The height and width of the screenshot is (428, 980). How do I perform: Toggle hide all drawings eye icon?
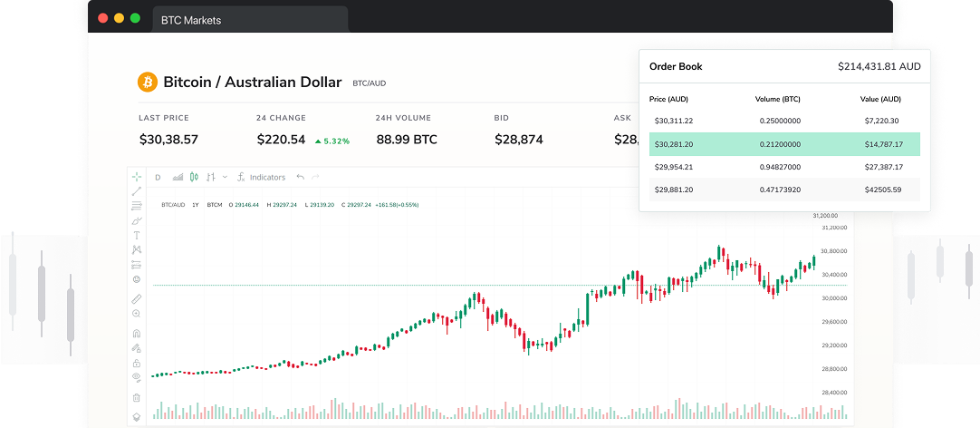pos(137,376)
